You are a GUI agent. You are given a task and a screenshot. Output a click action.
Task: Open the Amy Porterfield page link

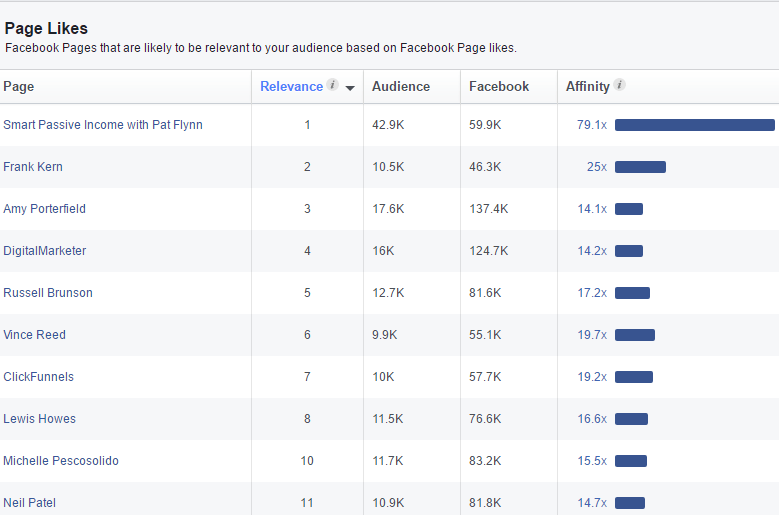click(x=44, y=209)
